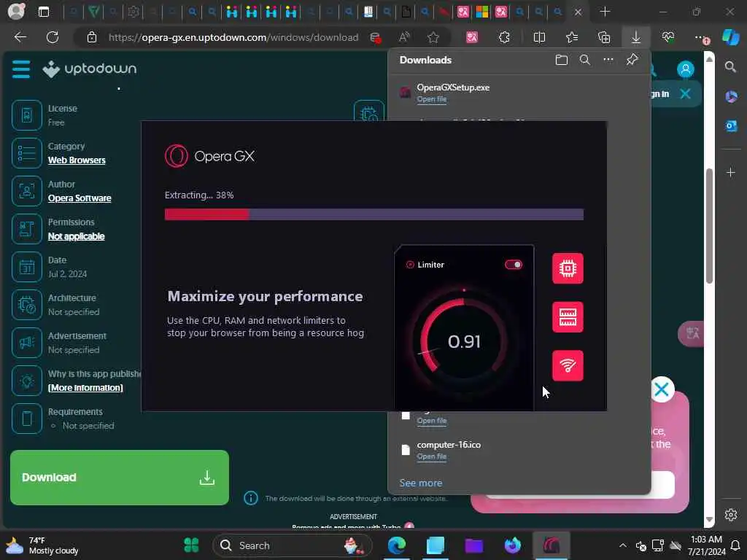Click the network limiter Wi-Fi icon
This screenshot has height=560, width=747.
[568, 366]
